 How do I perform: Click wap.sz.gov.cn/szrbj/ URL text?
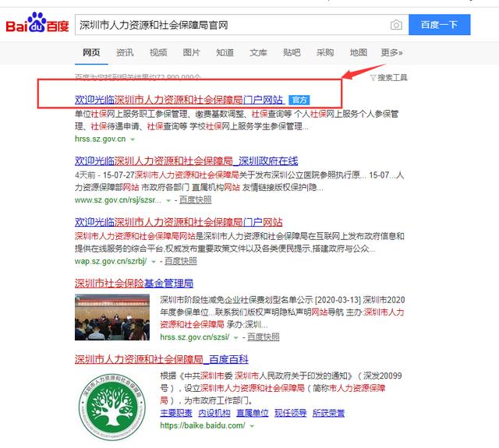pos(111,261)
